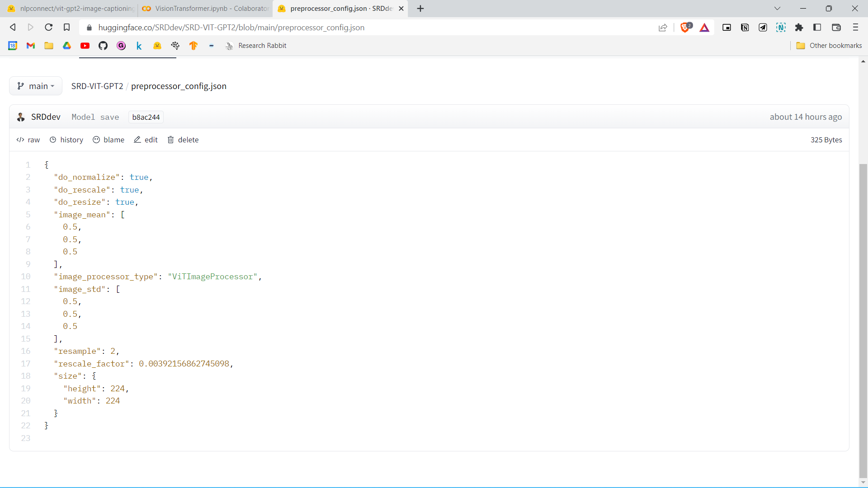Open Gmail bookmark in bookmarks bar
This screenshot has width=868, height=488.
(x=31, y=46)
